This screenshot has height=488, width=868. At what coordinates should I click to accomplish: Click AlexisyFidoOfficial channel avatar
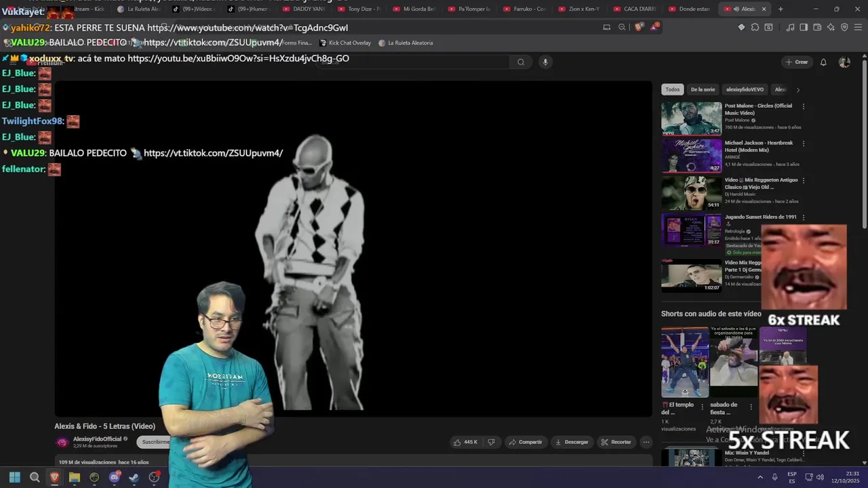point(62,442)
